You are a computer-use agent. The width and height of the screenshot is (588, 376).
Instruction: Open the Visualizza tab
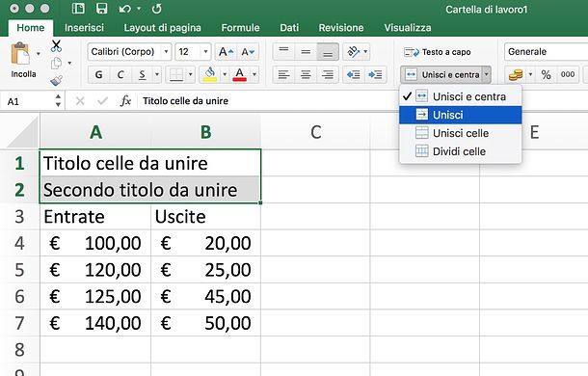click(x=408, y=28)
